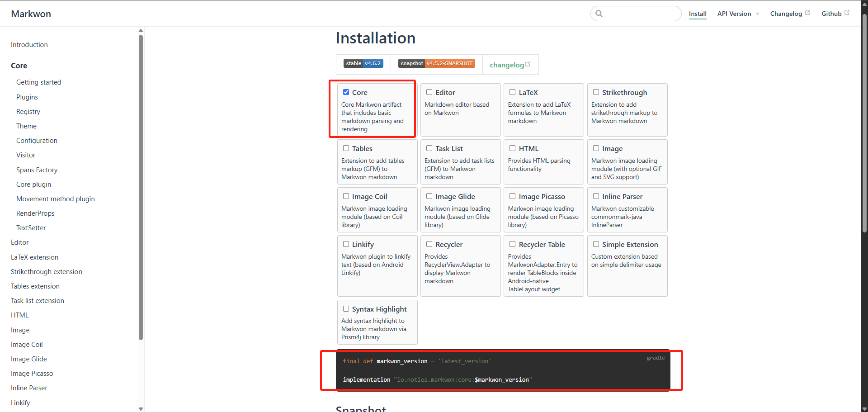Open the Getting started sidebar link

click(38, 82)
